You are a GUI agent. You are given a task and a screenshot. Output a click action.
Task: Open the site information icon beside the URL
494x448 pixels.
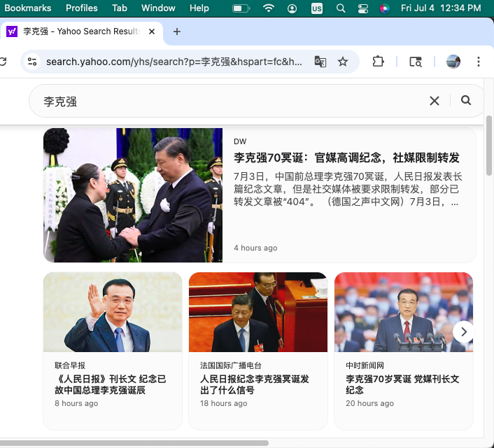(x=32, y=62)
